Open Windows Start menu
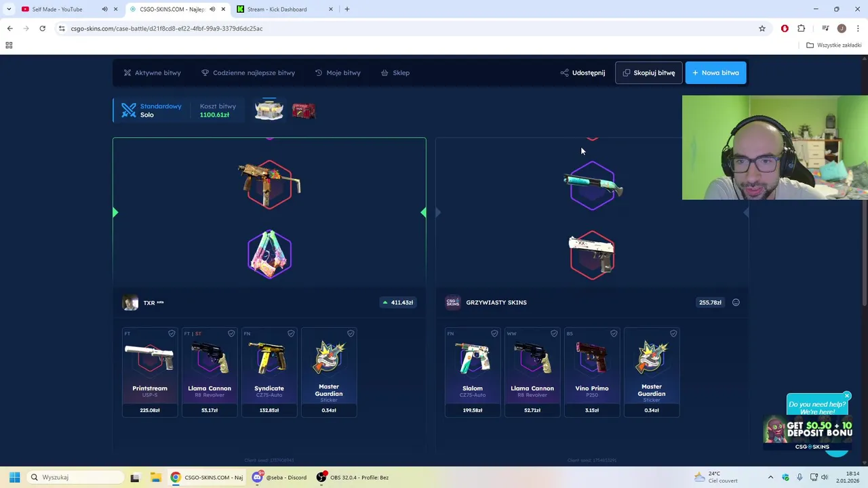 [x=14, y=477]
